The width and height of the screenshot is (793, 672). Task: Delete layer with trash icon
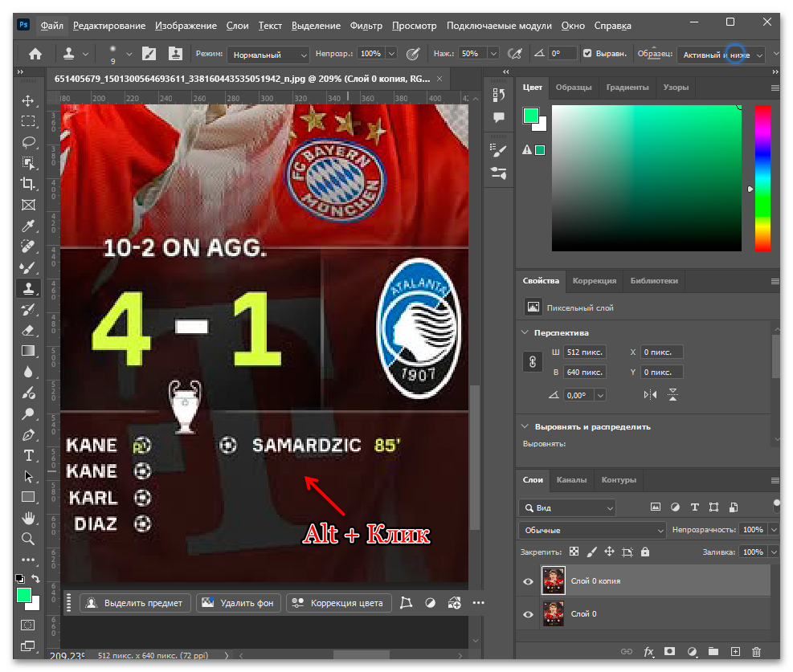(x=756, y=652)
